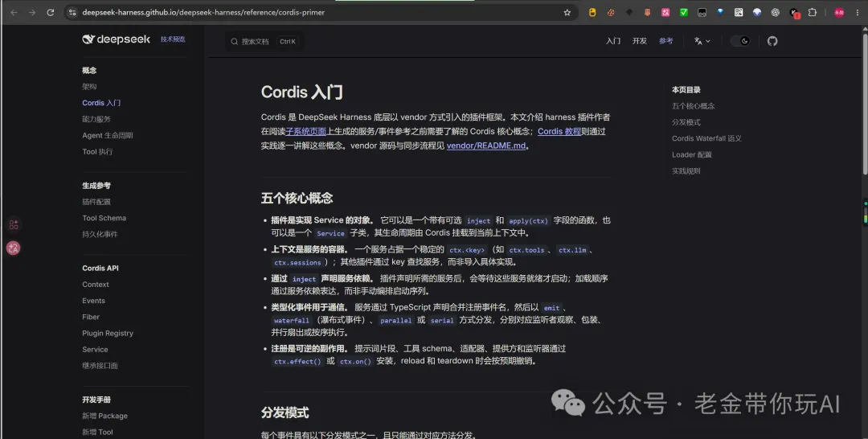This screenshot has height=439, width=868.
Task: Open the orange cookie extension icon
Action: click(611, 12)
